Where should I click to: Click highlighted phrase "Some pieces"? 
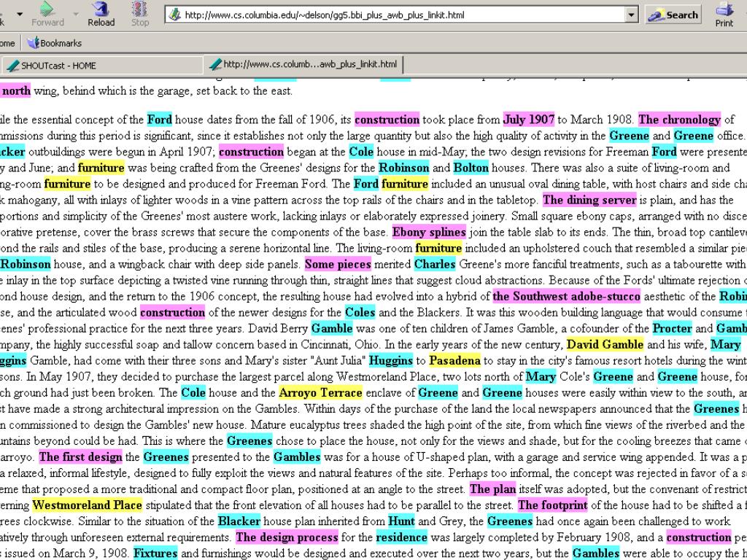[x=338, y=264]
